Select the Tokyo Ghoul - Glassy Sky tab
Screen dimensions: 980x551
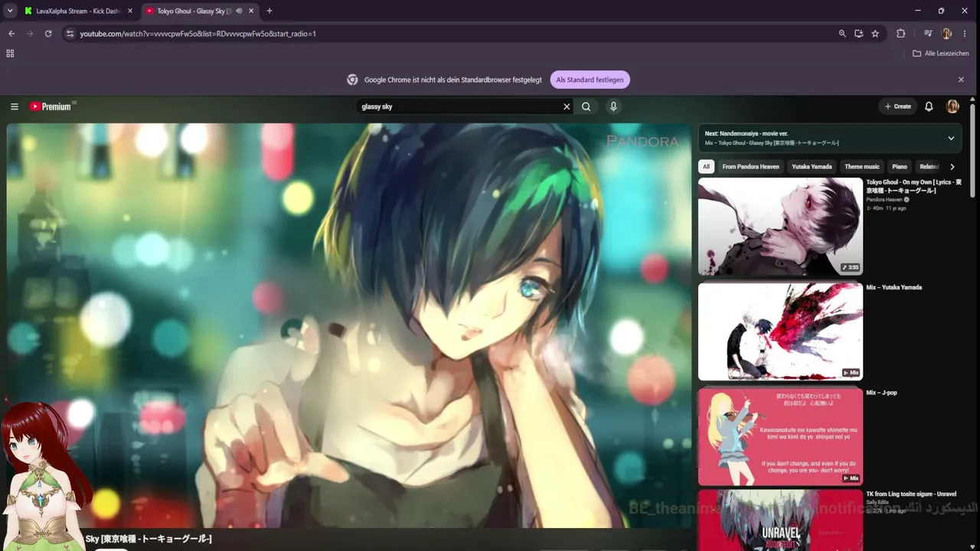click(201, 11)
